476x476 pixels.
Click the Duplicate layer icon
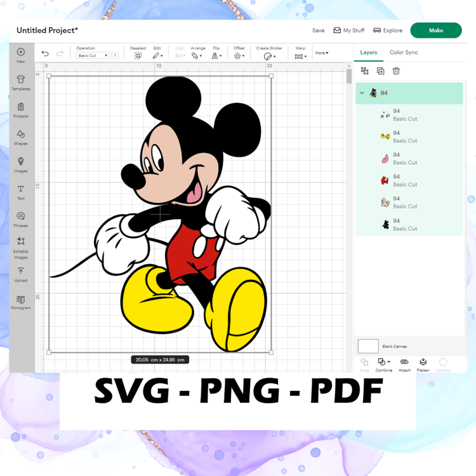[380, 71]
